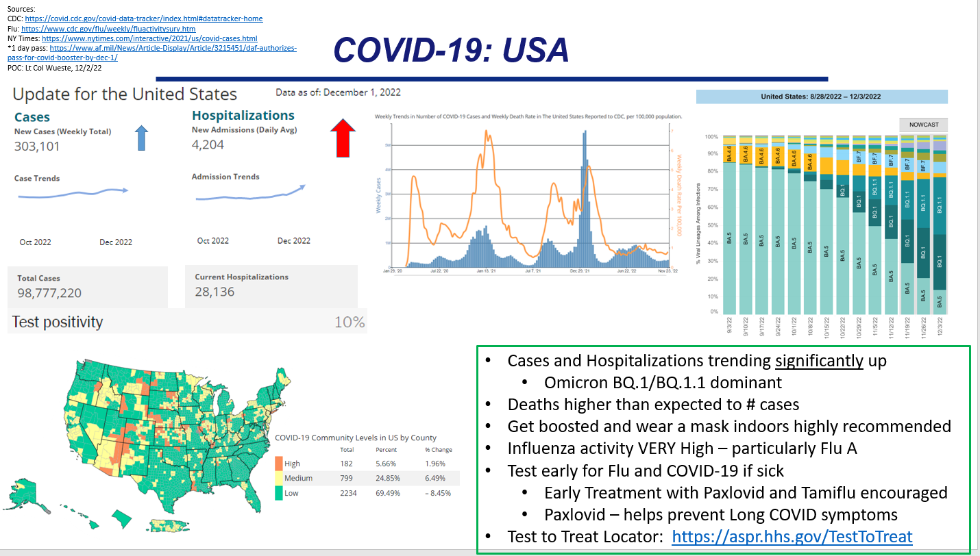Click the yellow Medium level legend swatch

click(x=279, y=478)
